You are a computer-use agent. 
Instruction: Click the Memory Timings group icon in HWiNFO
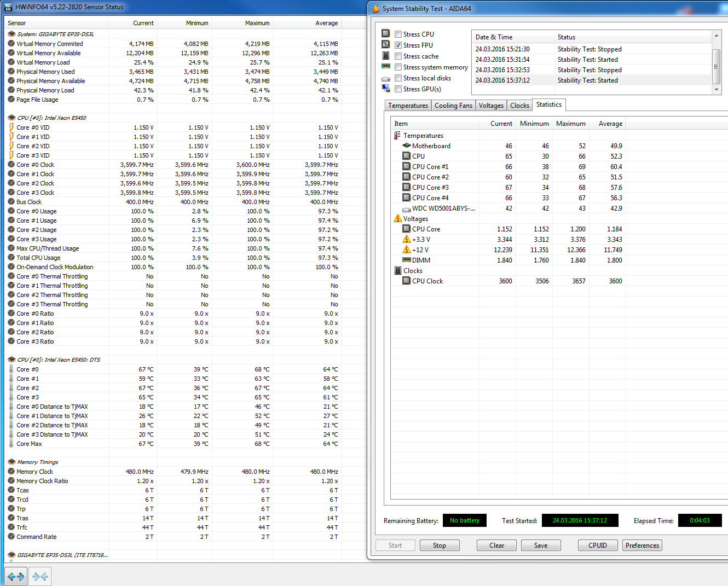click(x=11, y=462)
